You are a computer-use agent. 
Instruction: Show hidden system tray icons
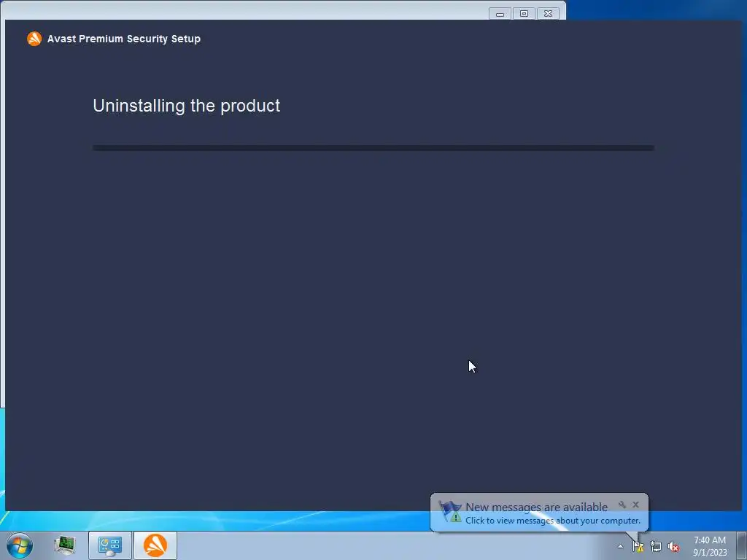coord(620,547)
